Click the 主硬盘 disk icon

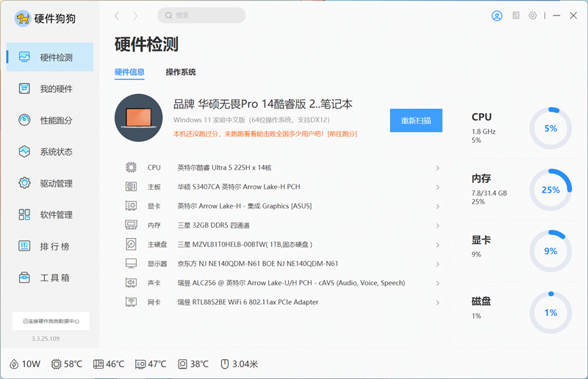pyautogui.click(x=131, y=244)
